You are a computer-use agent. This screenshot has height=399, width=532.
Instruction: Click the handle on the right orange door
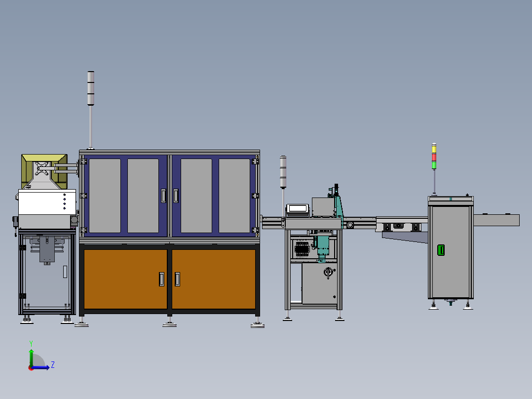click(x=177, y=279)
